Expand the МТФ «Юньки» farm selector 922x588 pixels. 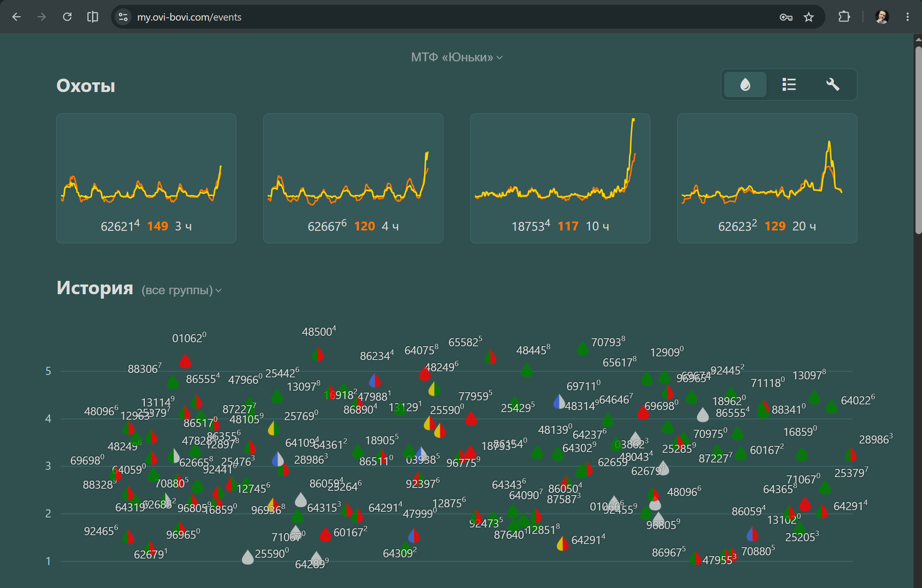[x=457, y=57]
